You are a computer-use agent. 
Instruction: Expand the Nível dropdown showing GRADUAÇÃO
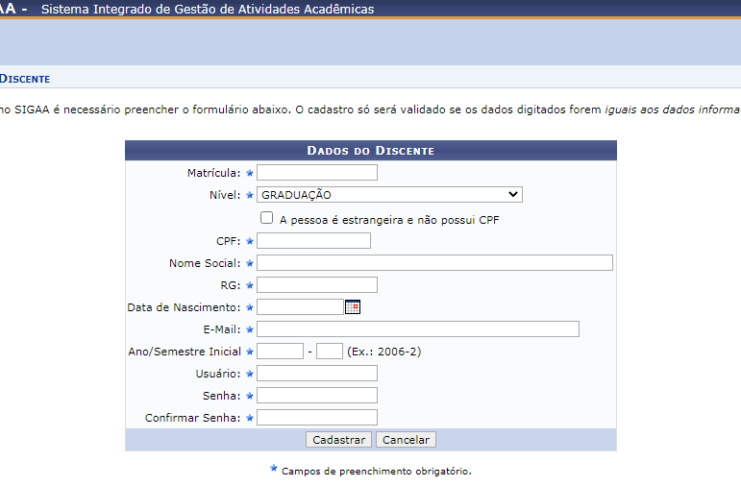tap(389, 195)
